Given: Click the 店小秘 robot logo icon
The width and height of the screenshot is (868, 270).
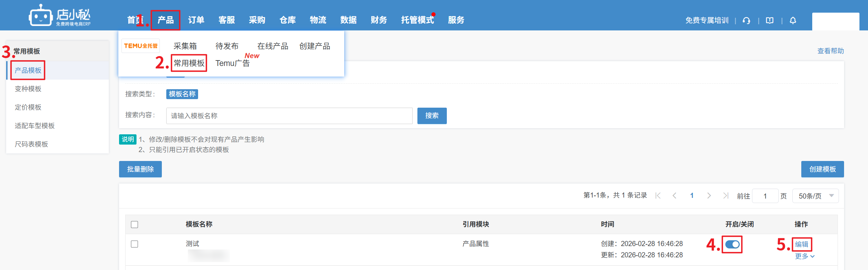Looking at the screenshot, I should [x=40, y=15].
